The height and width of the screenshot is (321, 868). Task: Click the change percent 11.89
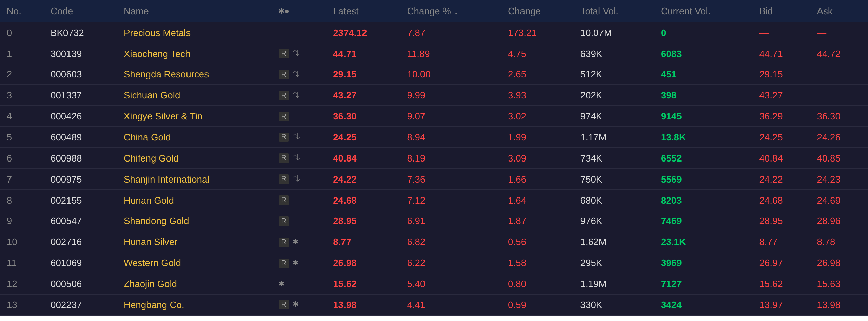tap(418, 54)
